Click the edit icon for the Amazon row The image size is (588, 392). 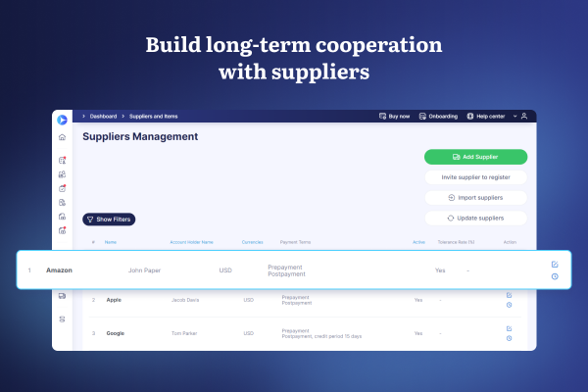pyautogui.click(x=555, y=264)
